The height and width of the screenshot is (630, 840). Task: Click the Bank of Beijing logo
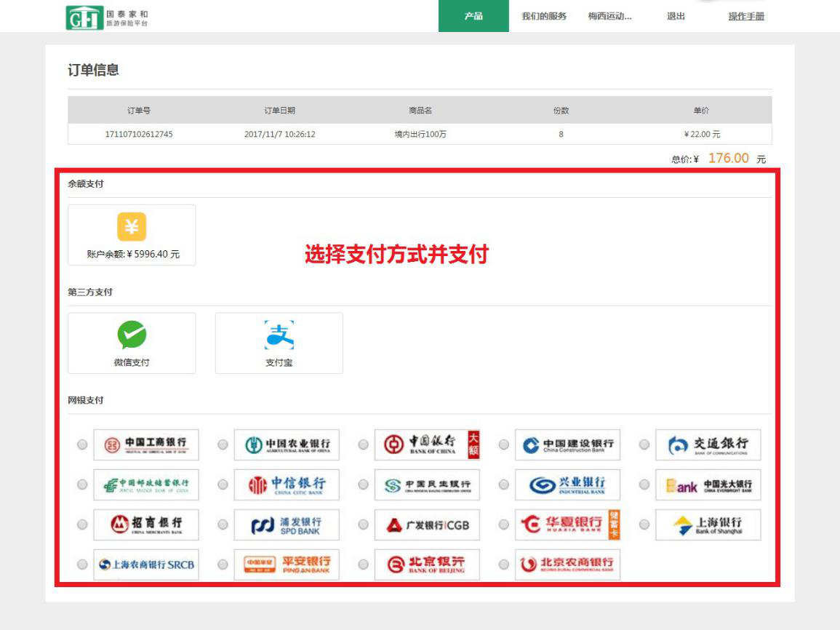tap(427, 565)
